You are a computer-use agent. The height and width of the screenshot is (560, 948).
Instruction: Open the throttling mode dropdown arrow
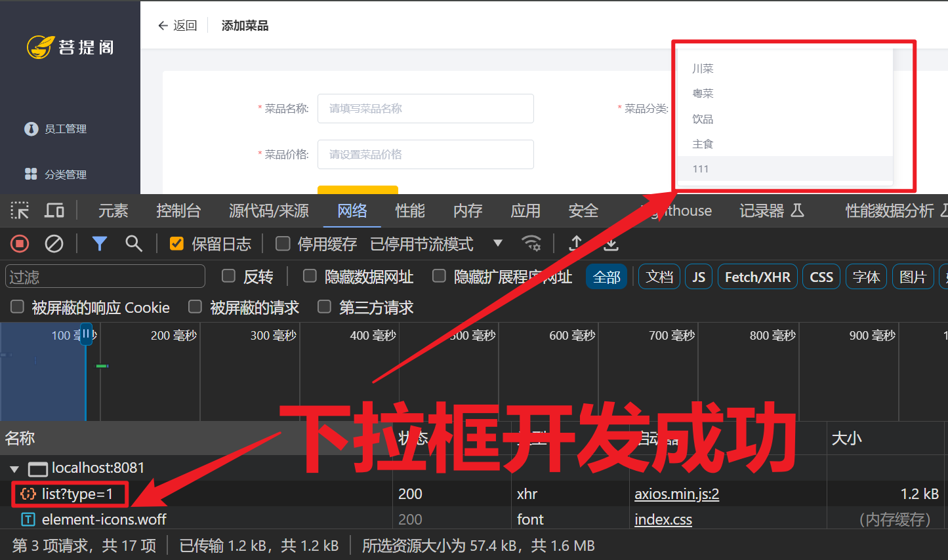tap(498, 243)
